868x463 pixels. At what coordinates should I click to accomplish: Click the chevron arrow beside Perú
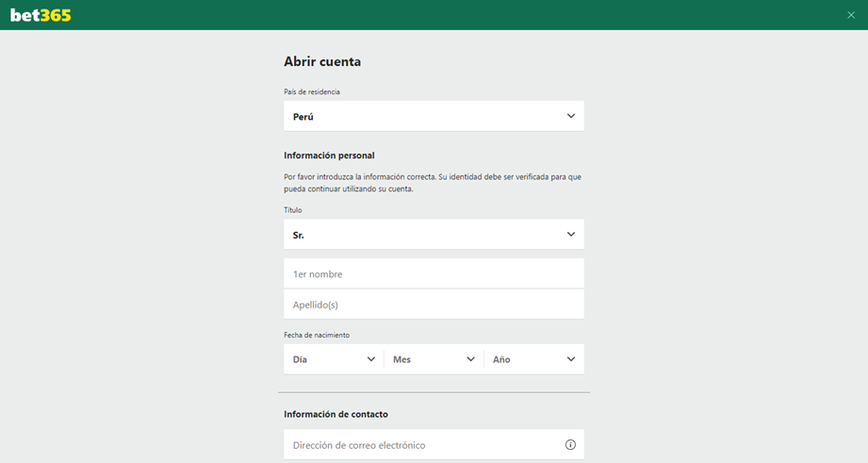coord(571,116)
